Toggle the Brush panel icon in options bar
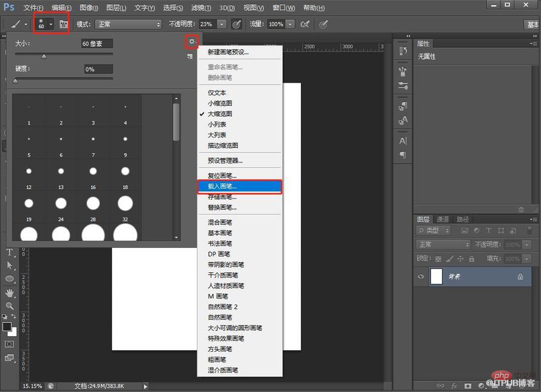Viewport: 541px width, 392px height. point(63,24)
